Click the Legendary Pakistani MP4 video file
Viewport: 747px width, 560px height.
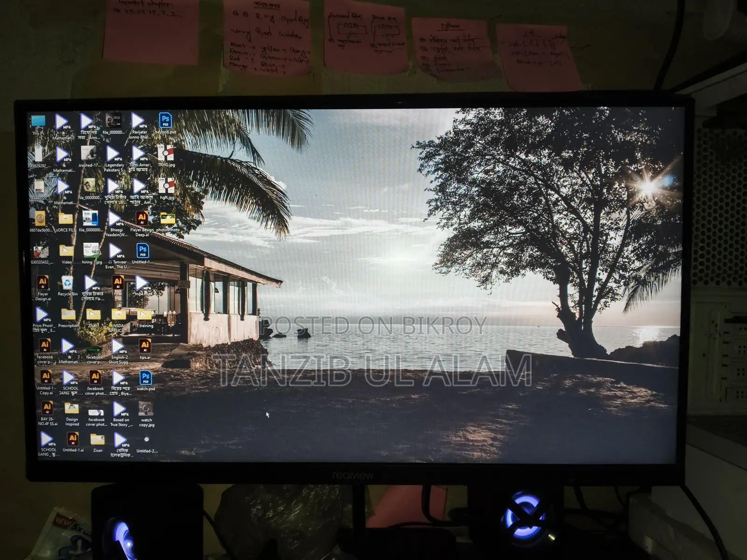[x=114, y=159]
